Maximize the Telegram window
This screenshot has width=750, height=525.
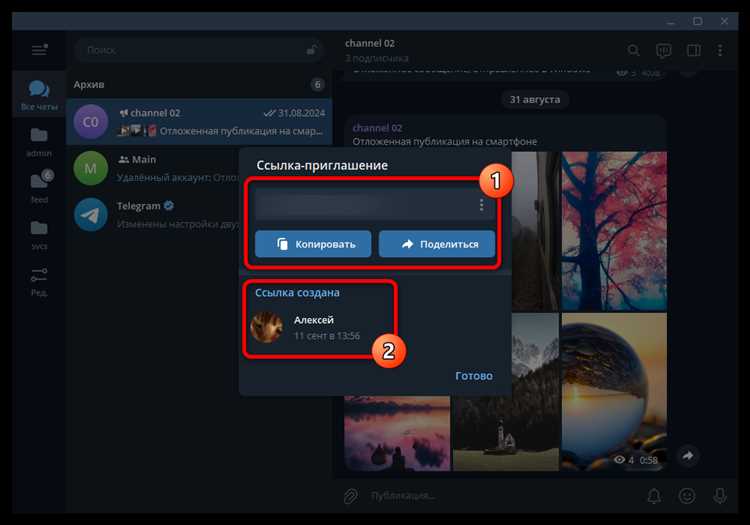click(697, 22)
